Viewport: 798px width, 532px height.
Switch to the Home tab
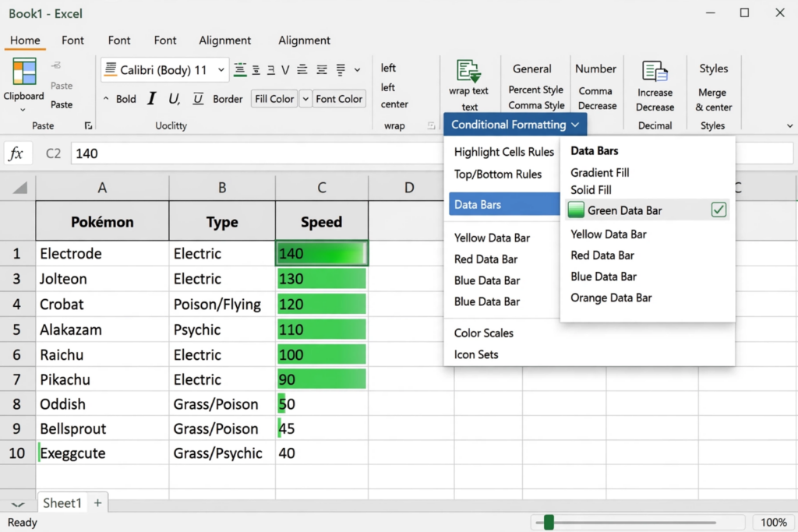[25, 41]
